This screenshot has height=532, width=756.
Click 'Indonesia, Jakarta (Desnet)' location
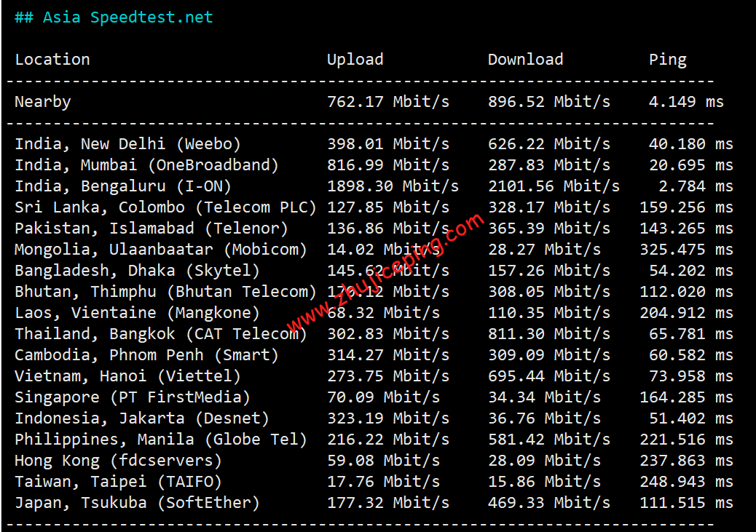tap(142, 418)
